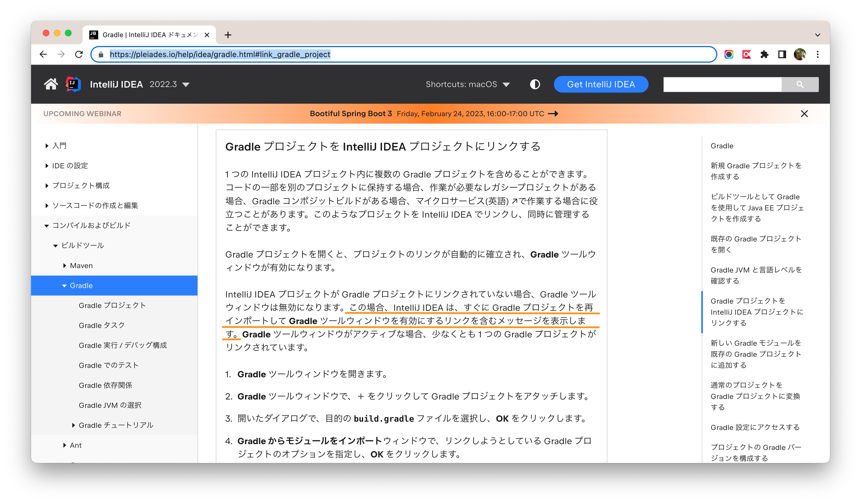
Task: Click the IntelliJ IDEA logo icon
Action: coord(73,84)
